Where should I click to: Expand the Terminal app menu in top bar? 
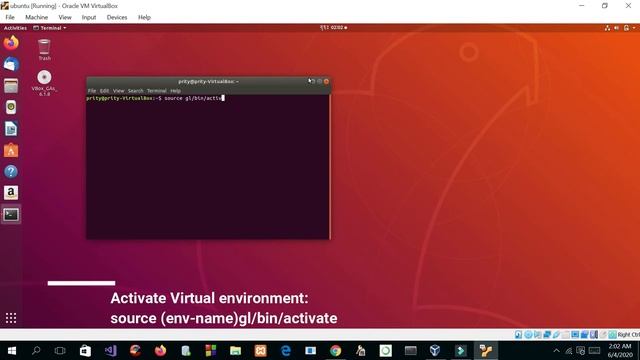(49, 28)
